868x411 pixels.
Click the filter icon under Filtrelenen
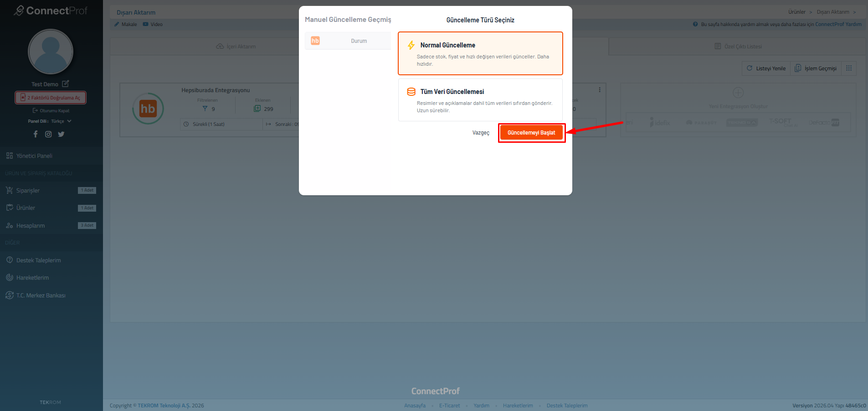coord(205,109)
